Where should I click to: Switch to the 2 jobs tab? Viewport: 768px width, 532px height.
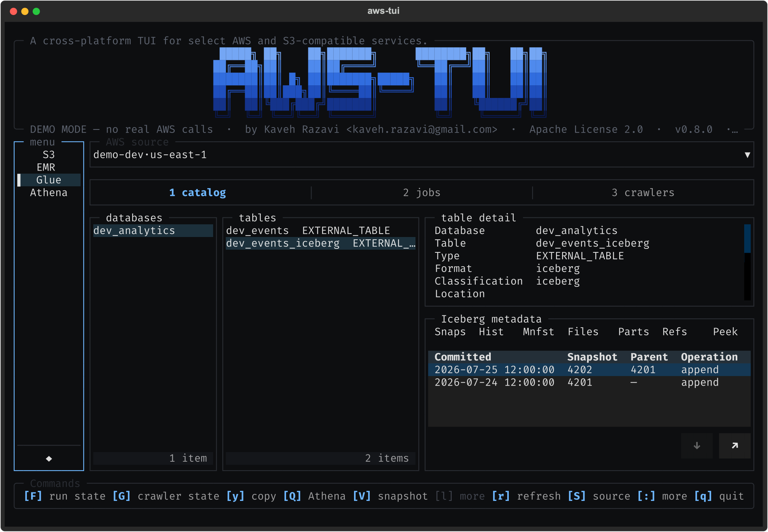(422, 192)
